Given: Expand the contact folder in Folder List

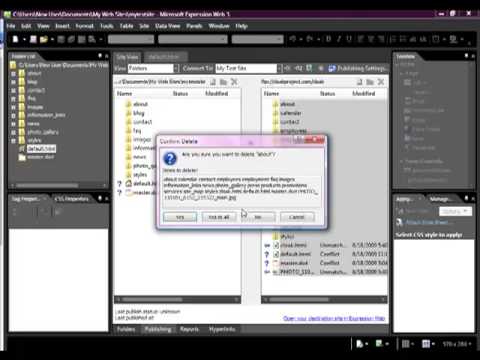Looking at the screenshot, I should 13,90.
